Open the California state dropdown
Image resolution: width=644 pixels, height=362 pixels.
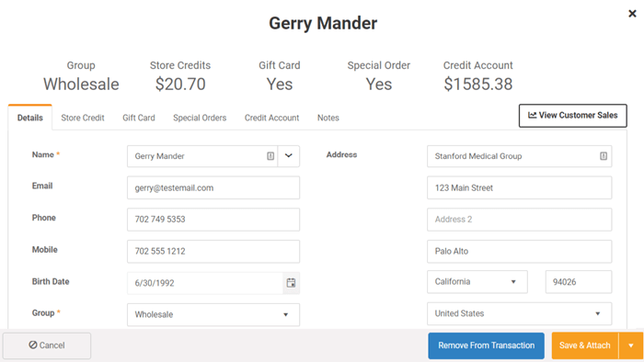click(477, 282)
